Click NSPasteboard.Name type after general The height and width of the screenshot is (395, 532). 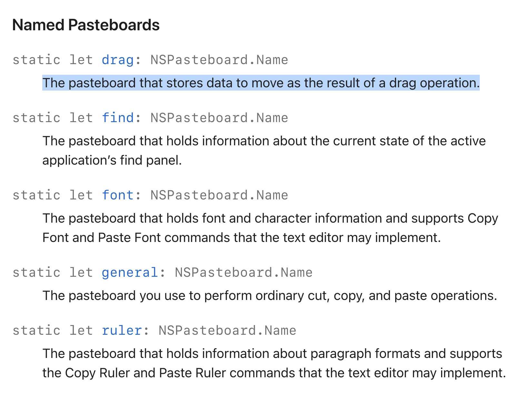(244, 273)
